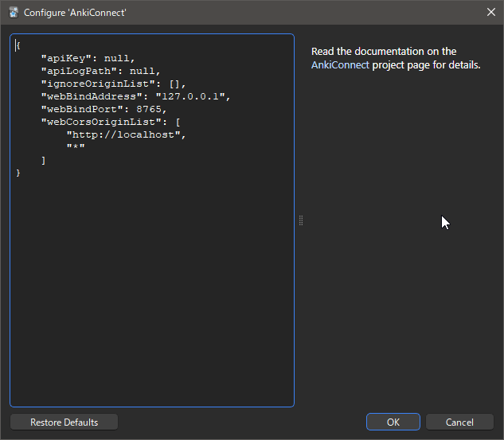This screenshot has width=504, height=440.
Task: Click the "Configure 'AnkiConnect'" window title text
Action: point(75,13)
